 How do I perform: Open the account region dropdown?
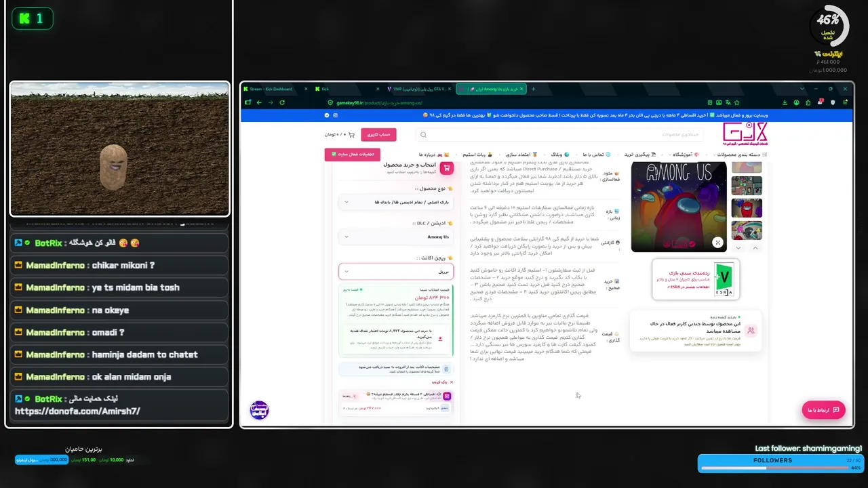coord(396,271)
